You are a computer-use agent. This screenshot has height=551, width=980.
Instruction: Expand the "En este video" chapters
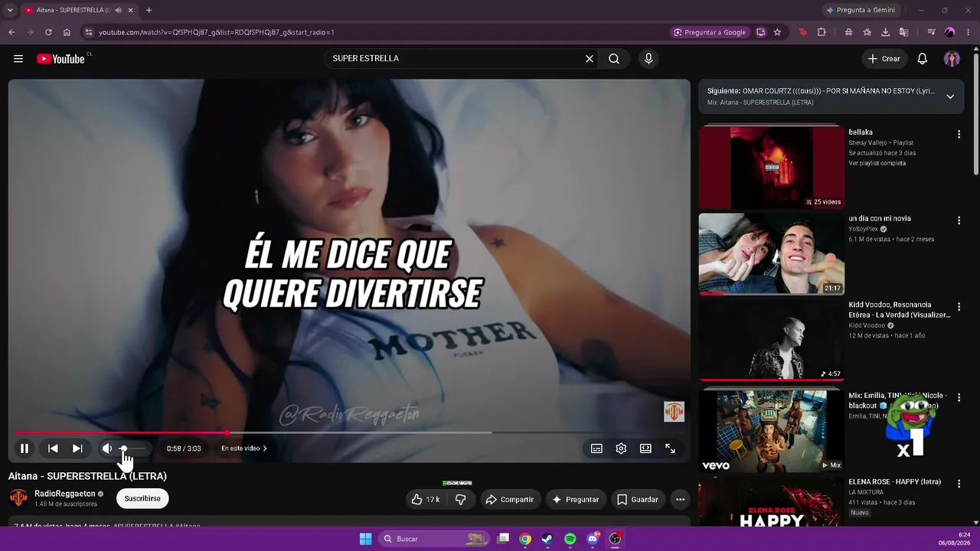click(x=244, y=448)
